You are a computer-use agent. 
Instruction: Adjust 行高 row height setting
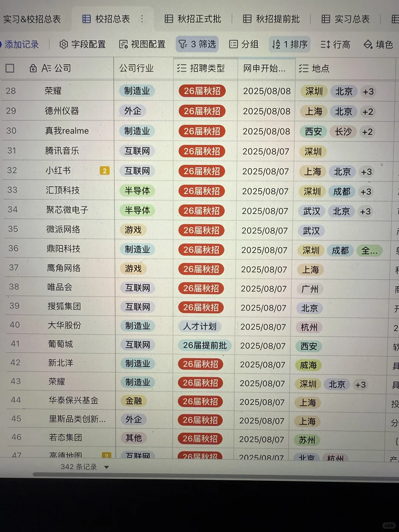click(x=335, y=44)
